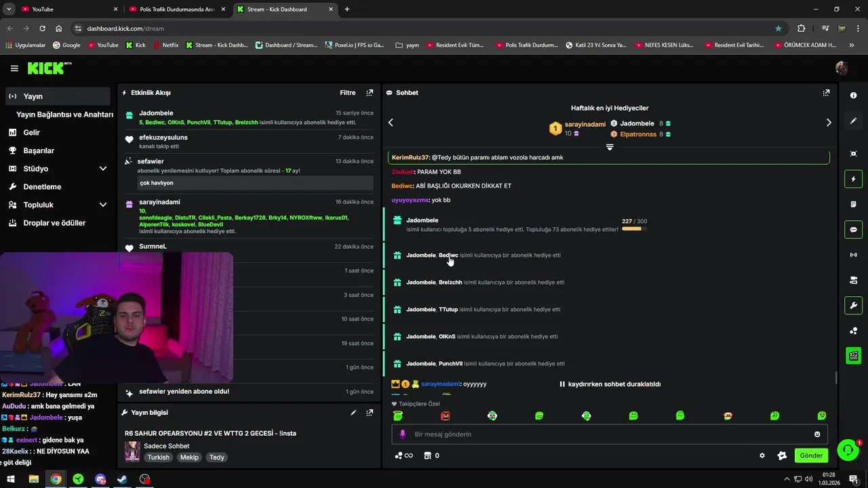Click the Turkish tag
Image resolution: width=868 pixels, height=488 pixels.
point(159,457)
